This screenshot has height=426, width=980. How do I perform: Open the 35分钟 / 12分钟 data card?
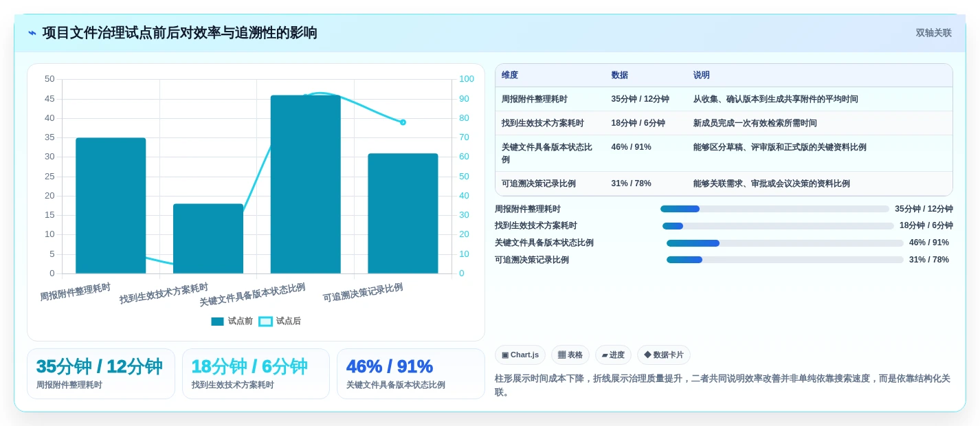101,374
